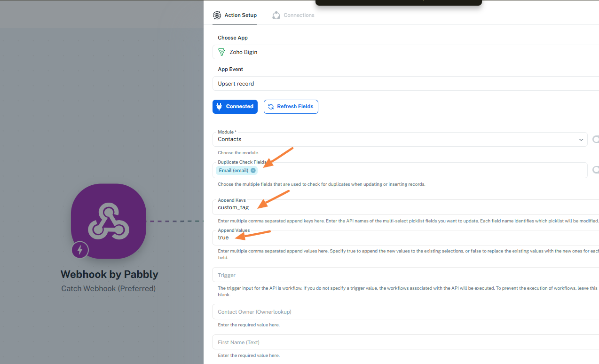
Task: Click the First Name (Text) field
Action: tap(404, 342)
